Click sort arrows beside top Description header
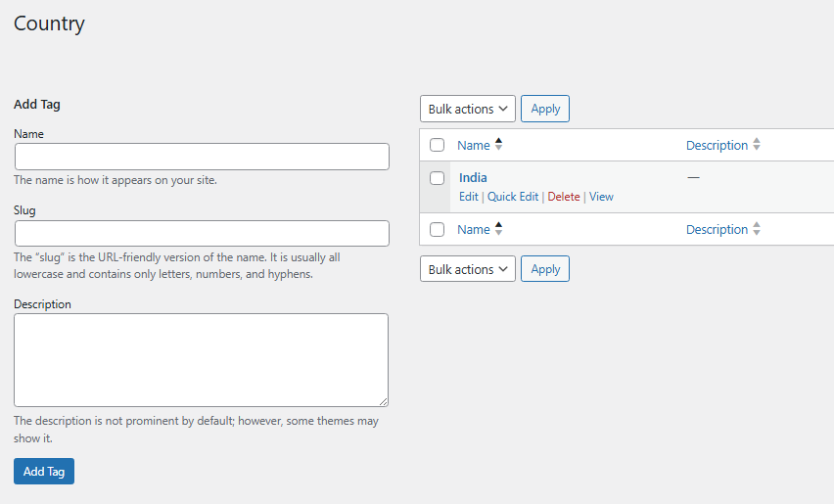 click(x=757, y=145)
